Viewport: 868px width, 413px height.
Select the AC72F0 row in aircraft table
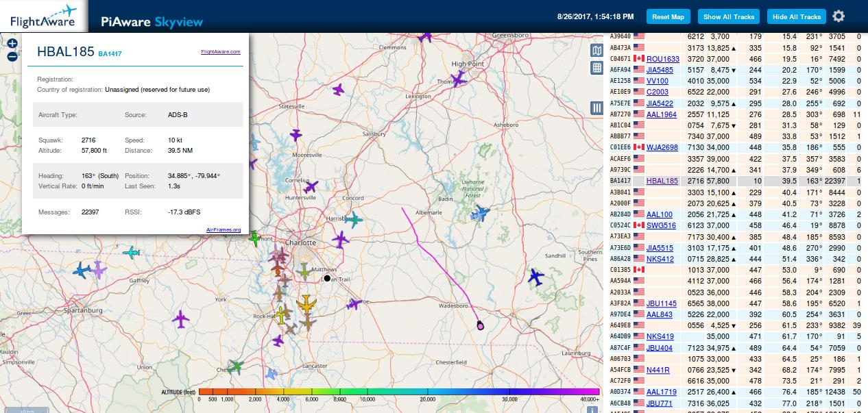[x=736, y=381]
